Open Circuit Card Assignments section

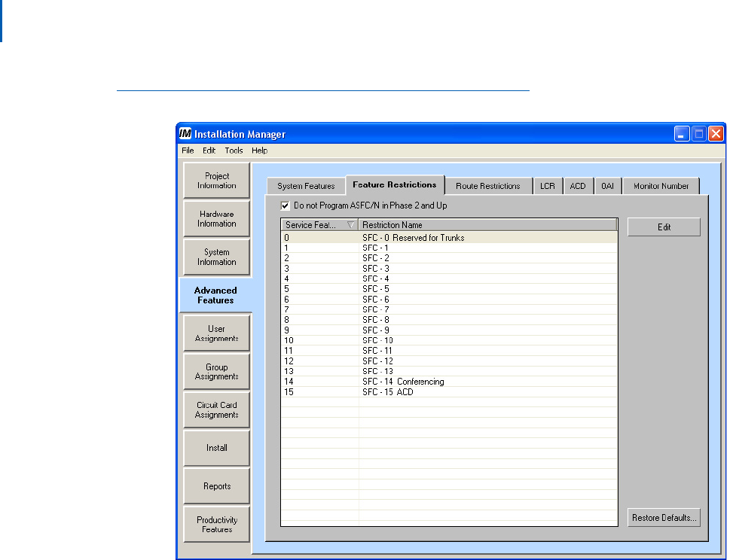[x=217, y=410]
